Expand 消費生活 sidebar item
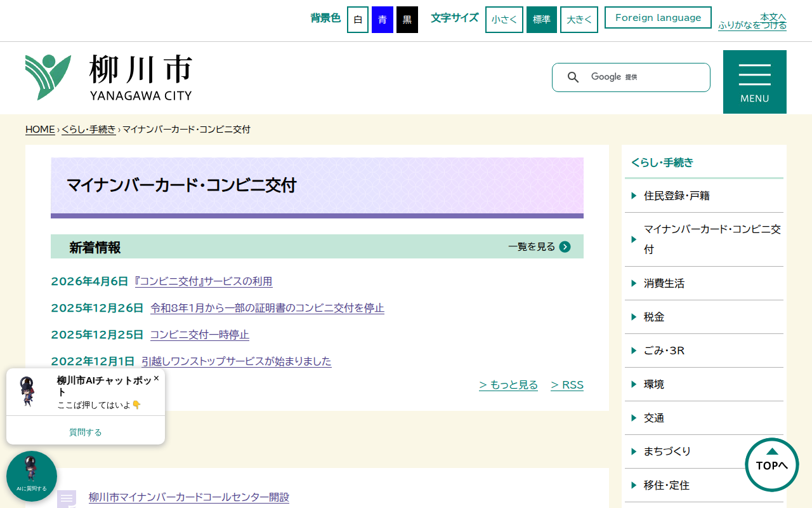 pyautogui.click(x=664, y=283)
